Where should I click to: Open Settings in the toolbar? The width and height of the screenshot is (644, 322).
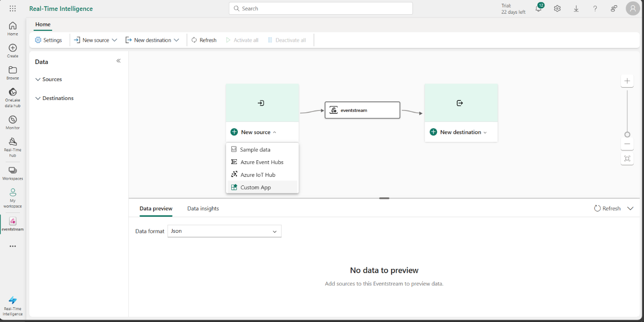48,40
